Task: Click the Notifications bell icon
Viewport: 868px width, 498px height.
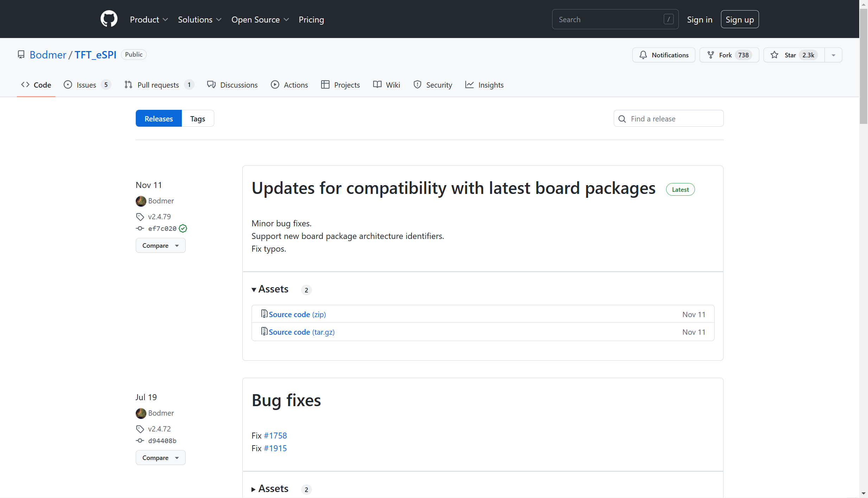Action: point(643,55)
